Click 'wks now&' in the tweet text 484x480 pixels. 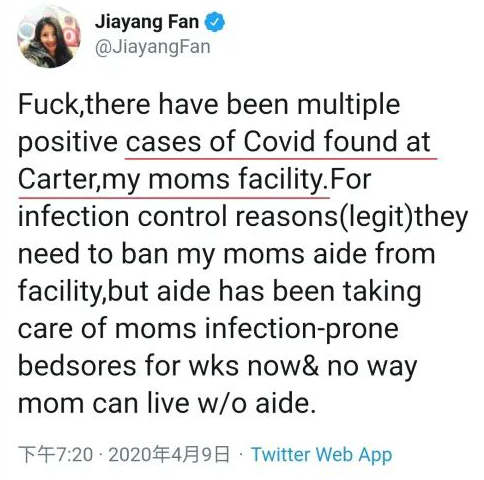254,366
